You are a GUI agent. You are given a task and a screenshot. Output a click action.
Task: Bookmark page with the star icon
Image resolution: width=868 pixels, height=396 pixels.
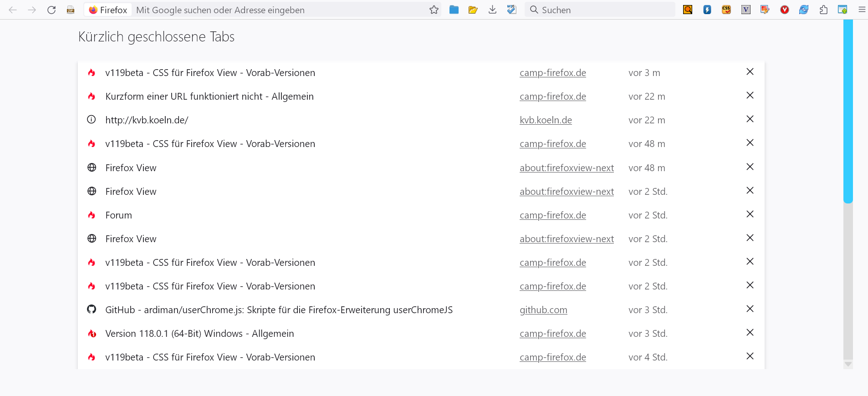tap(434, 10)
